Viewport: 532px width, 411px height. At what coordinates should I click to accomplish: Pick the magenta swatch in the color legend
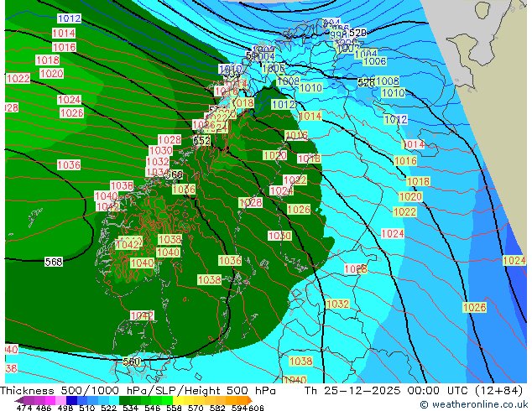[50, 400]
